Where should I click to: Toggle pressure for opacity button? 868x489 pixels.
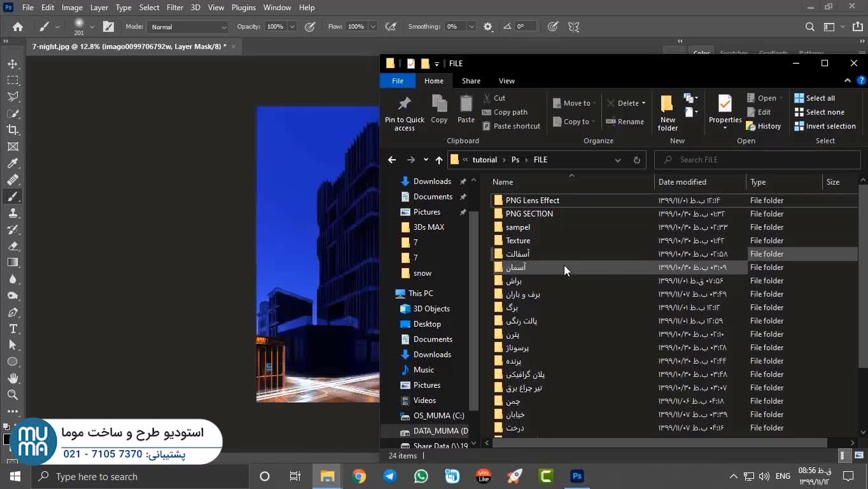coord(310,27)
